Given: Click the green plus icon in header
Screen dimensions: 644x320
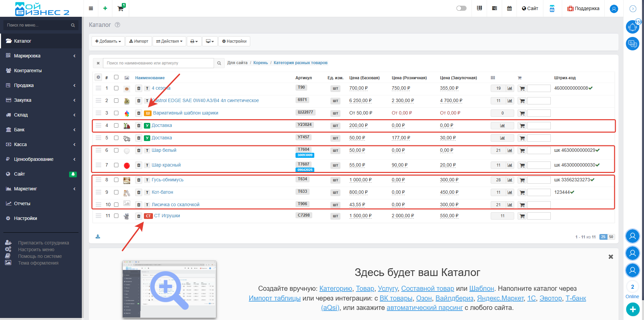Looking at the screenshot, I should click(105, 8).
